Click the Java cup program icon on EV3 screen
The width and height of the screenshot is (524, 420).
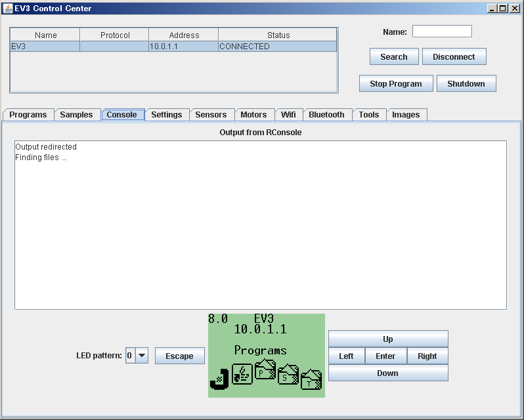(242, 374)
